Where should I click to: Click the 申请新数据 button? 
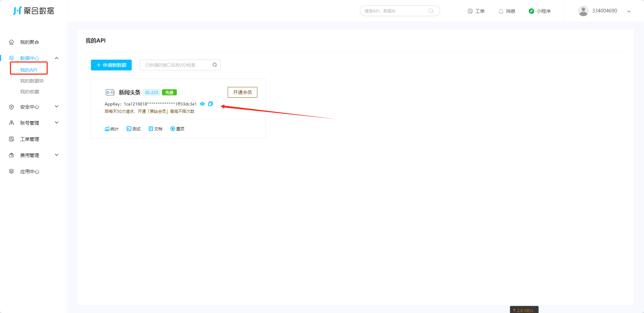pyautogui.click(x=111, y=65)
